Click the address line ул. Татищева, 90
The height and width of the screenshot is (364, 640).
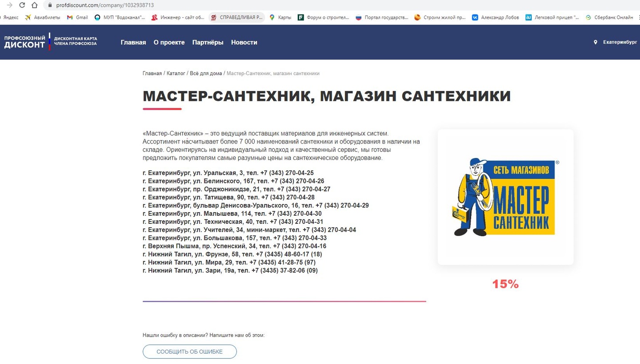click(228, 198)
